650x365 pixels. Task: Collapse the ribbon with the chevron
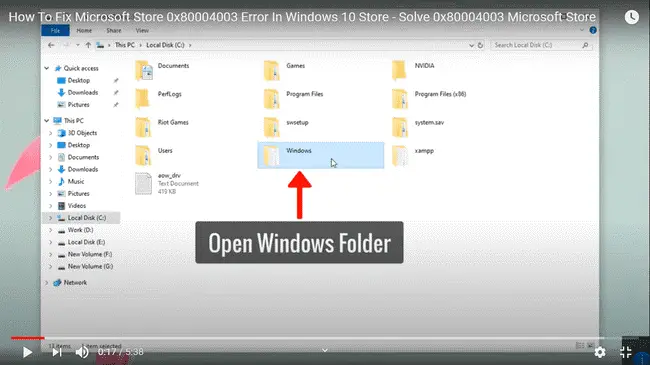582,30
